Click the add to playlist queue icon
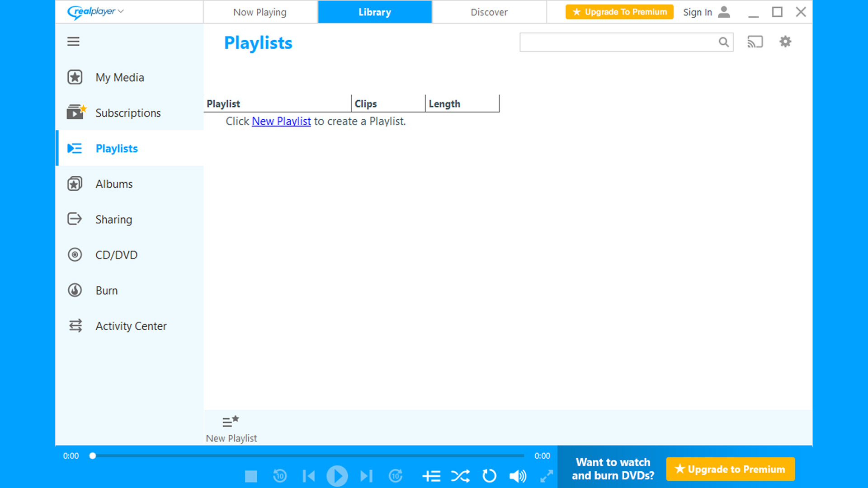The height and width of the screenshot is (488, 868). (x=431, y=476)
